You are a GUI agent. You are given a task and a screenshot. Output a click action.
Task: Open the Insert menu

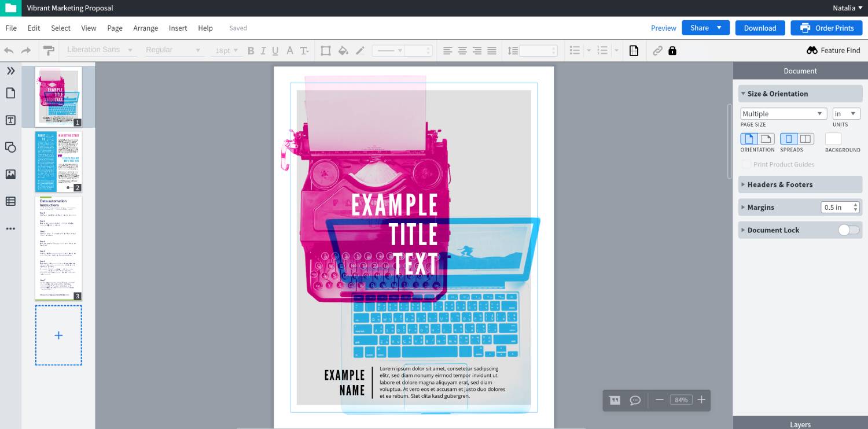click(178, 28)
